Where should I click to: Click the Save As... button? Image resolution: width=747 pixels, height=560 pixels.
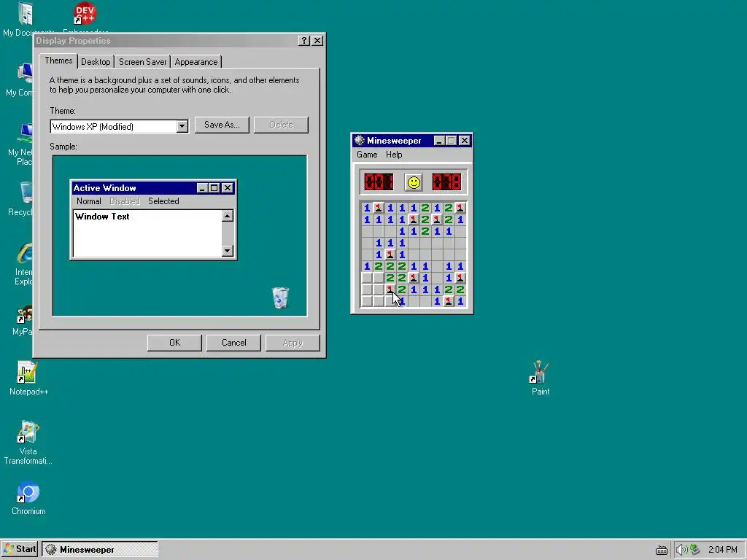click(222, 125)
